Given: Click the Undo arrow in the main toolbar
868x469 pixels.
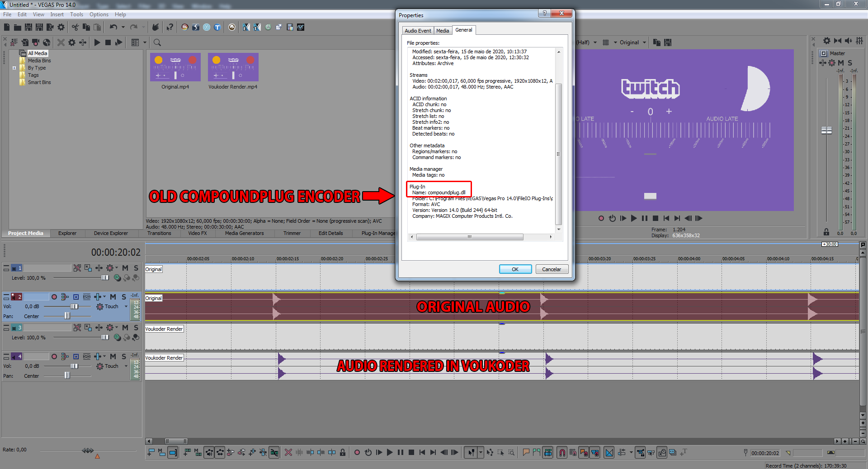Looking at the screenshot, I should tap(113, 27).
